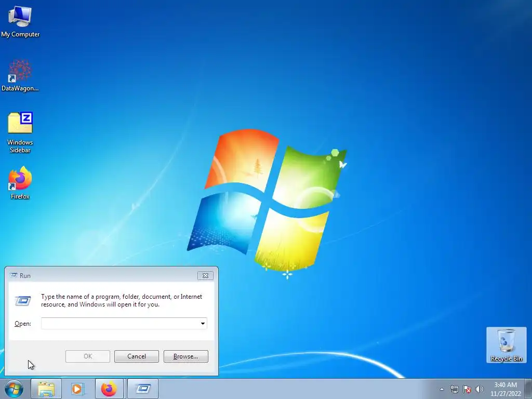Screen dimensions: 532x399
Task: Click the Run program icon in dialog
Action: click(23, 301)
